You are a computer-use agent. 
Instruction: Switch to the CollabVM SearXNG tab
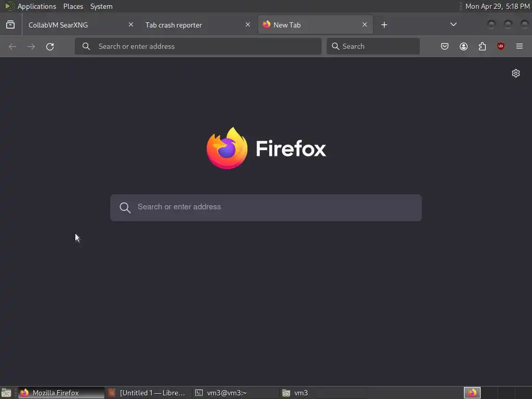coord(81,25)
